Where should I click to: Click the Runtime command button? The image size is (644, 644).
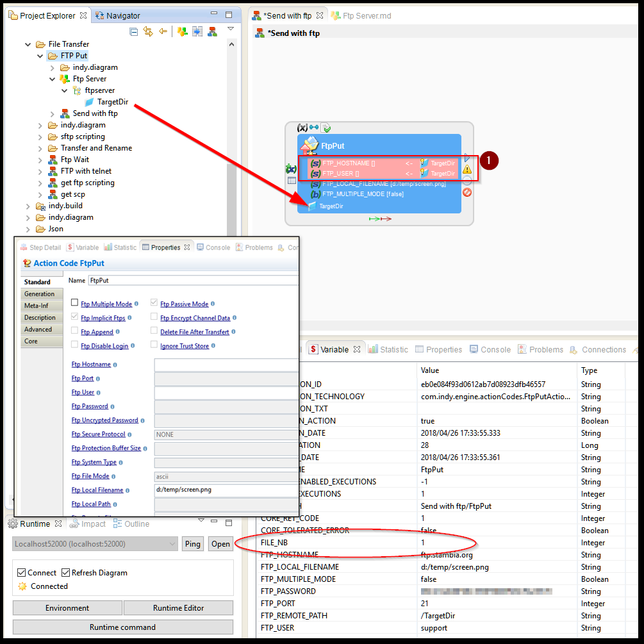122,627
